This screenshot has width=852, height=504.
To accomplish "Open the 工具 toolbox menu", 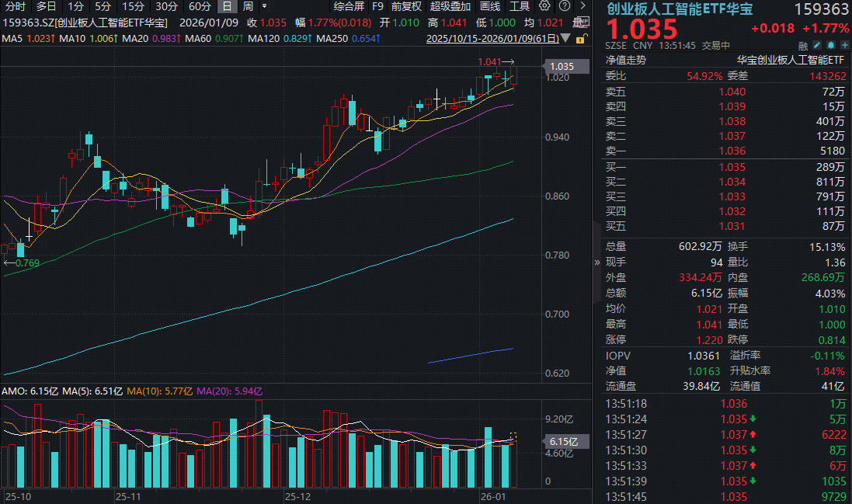I will 520,6.
